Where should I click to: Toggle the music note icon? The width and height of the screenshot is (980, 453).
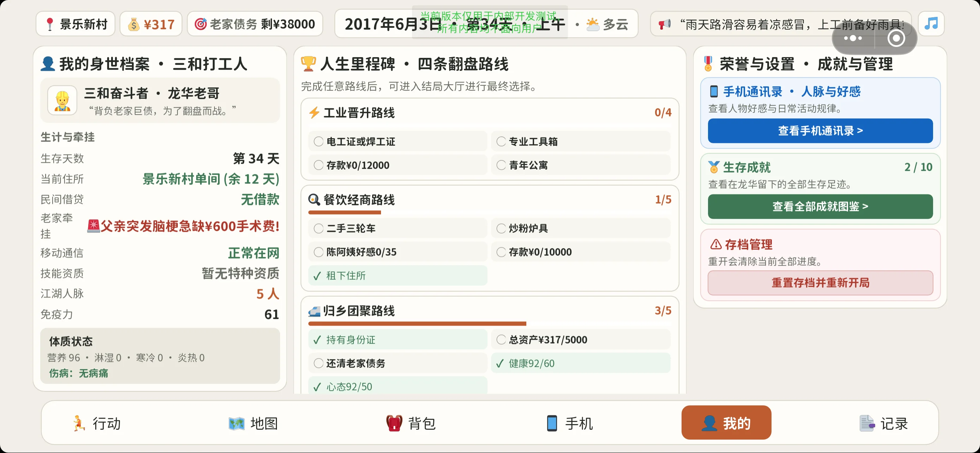931,24
